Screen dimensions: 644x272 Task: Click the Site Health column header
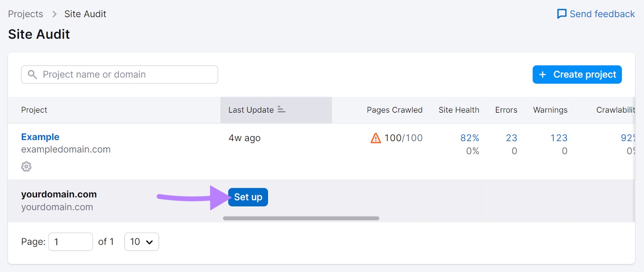point(459,110)
